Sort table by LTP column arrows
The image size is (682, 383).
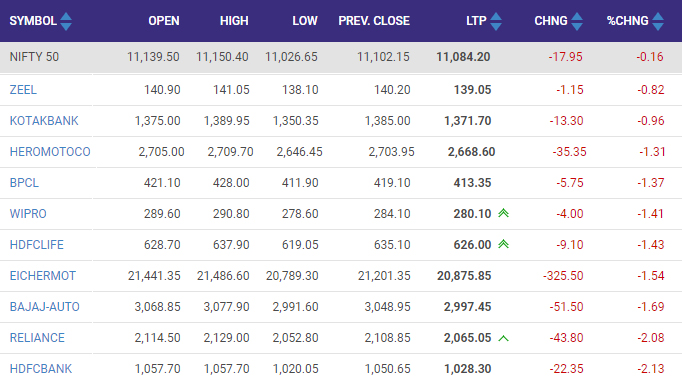tap(496, 21)
